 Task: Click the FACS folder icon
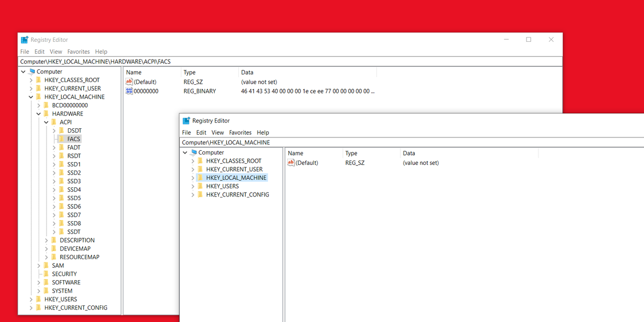62,139
